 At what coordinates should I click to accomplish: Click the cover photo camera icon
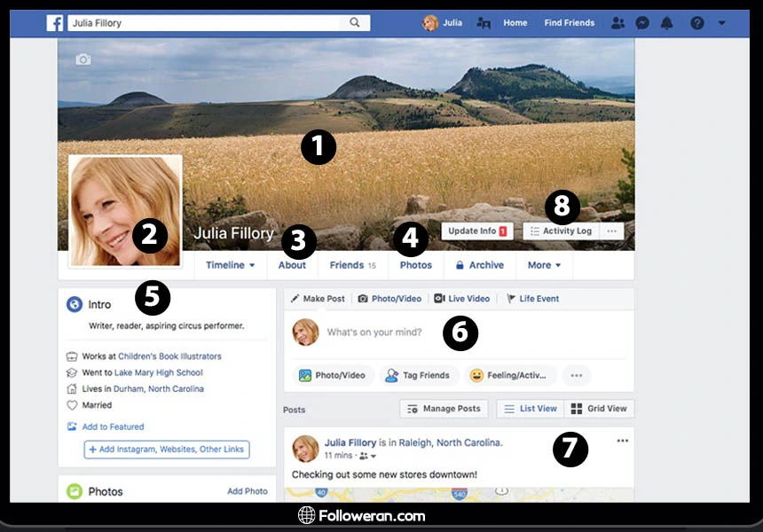(x=83, y=59)
